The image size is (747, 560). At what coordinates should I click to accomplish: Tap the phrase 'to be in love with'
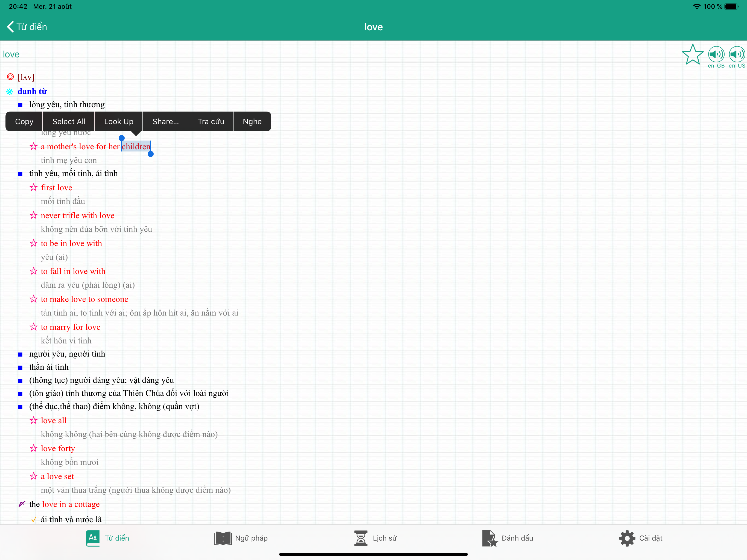(x=72, y=243)
